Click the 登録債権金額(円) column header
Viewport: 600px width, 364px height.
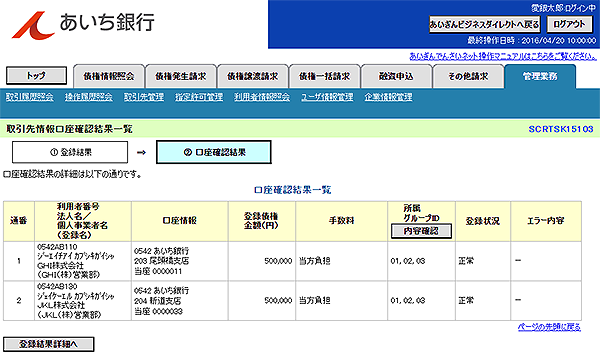point(262,221)
